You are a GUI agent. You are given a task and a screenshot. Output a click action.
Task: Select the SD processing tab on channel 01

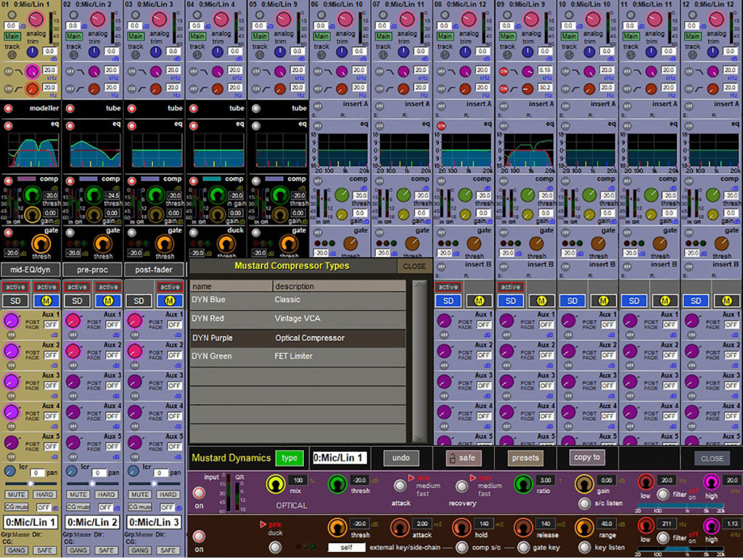tap(16, 301)
